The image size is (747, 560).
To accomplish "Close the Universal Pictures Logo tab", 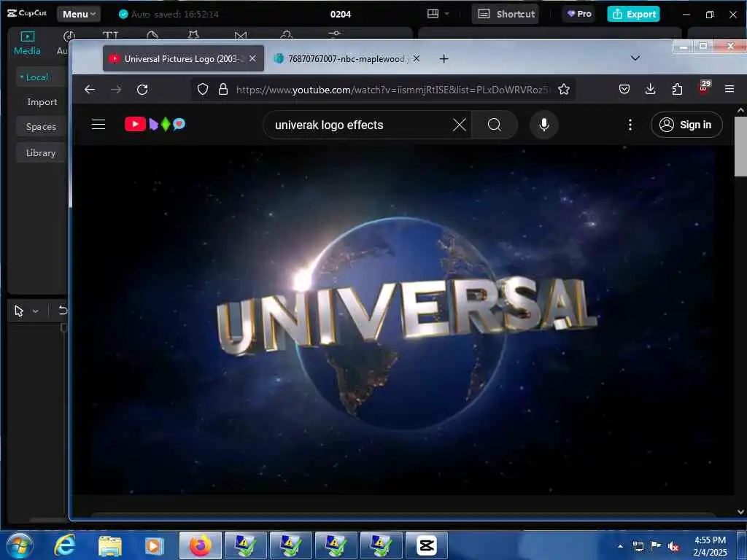I will [252, 58].
